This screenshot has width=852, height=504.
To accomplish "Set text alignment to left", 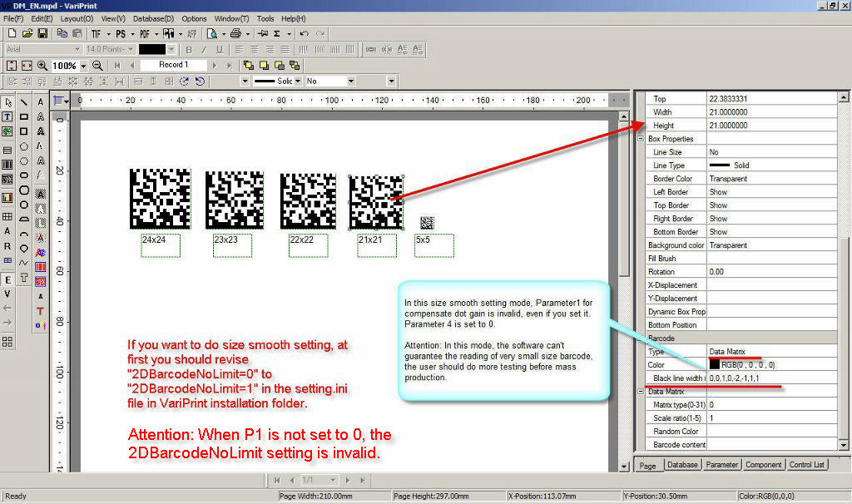I will [239, 49].
